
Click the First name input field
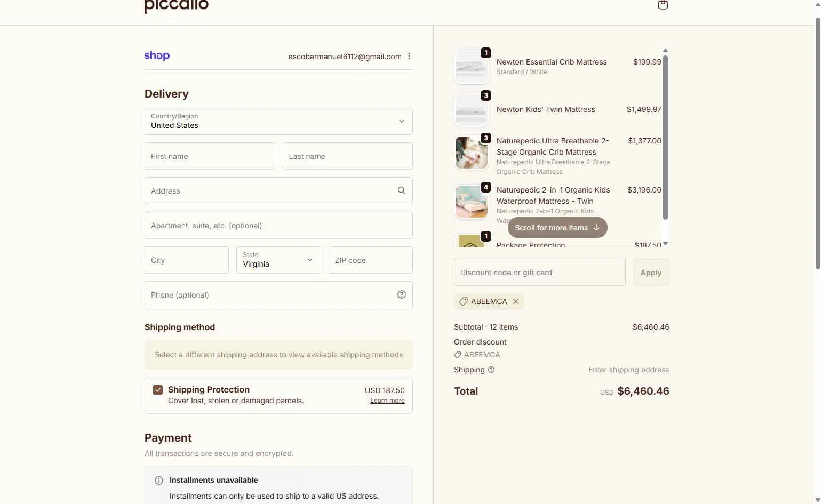pyautogui.click(x=210, y=156)
